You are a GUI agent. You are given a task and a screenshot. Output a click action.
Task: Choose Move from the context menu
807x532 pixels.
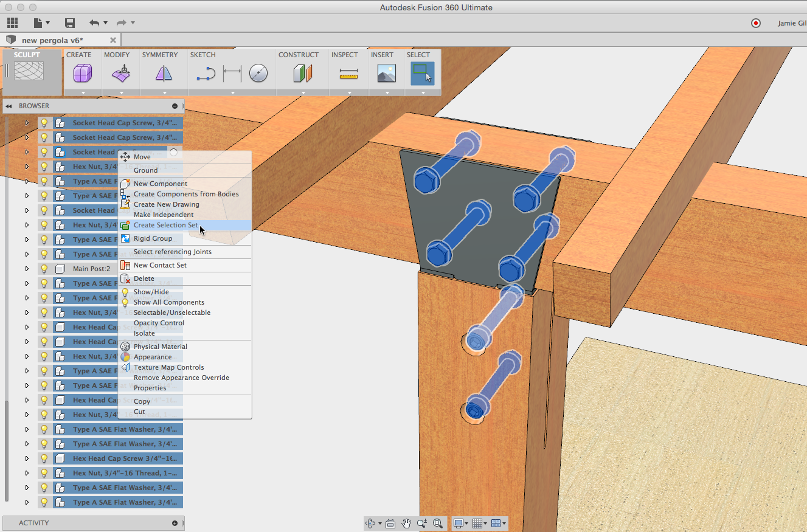click(x=142, y=157)
